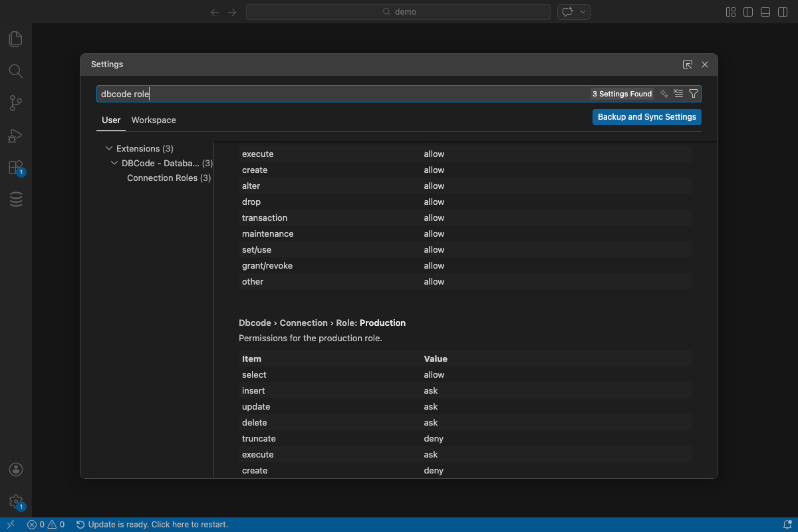Image resolution: width=798 pixels, height=532 pixels.
Task: Open the notifications bell in the status bar
Action: pyautogui.click(x=789, y=524)
